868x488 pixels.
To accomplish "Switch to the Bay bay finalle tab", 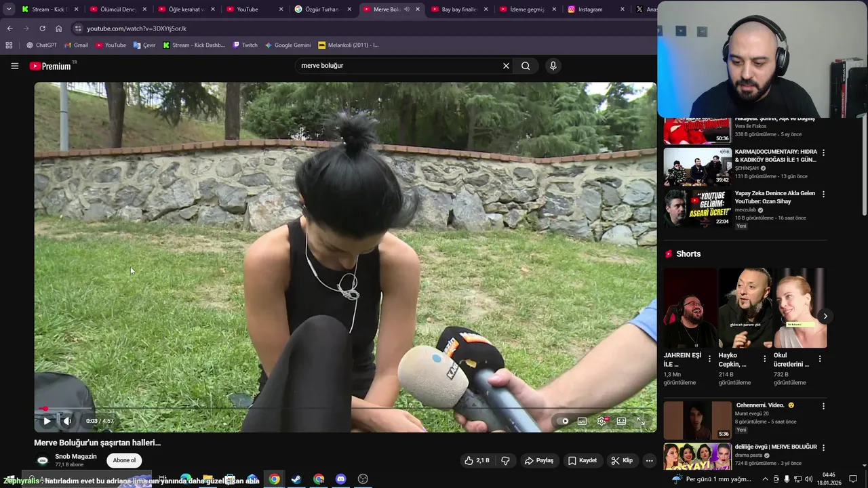I will click(458, 9).
